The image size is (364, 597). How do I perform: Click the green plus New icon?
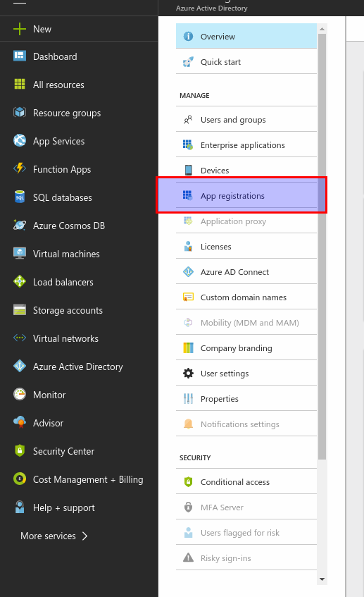point(20,29)
